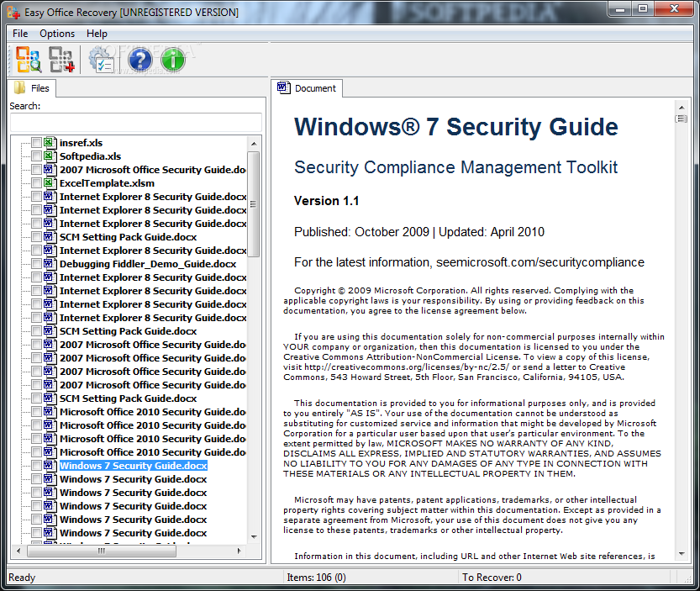Click the file list scroll-up arrow
700x591 pixels.
(x=254, y=144)
